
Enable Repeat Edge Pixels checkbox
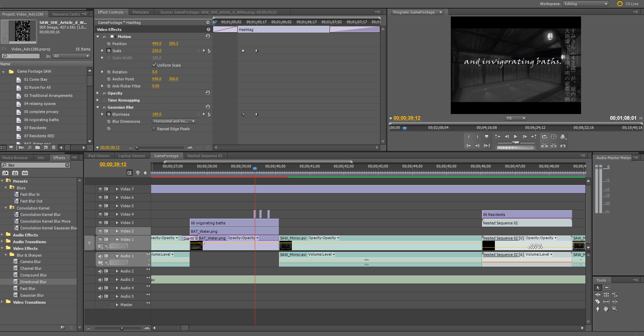[154, 129]
